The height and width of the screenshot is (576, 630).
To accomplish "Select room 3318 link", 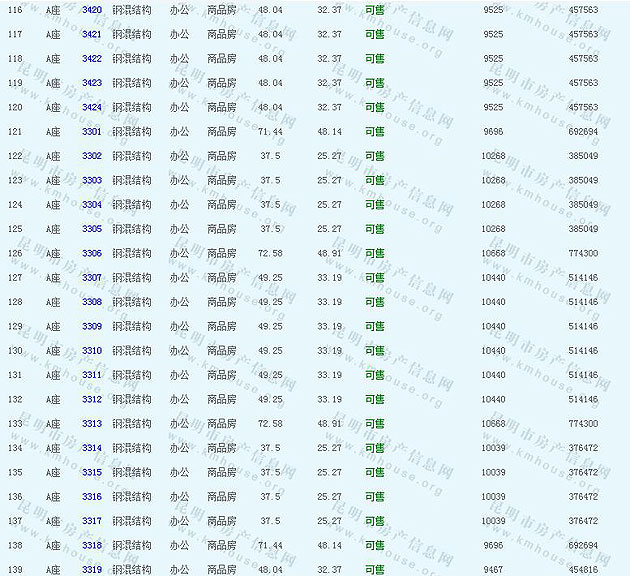I will 91,545.
